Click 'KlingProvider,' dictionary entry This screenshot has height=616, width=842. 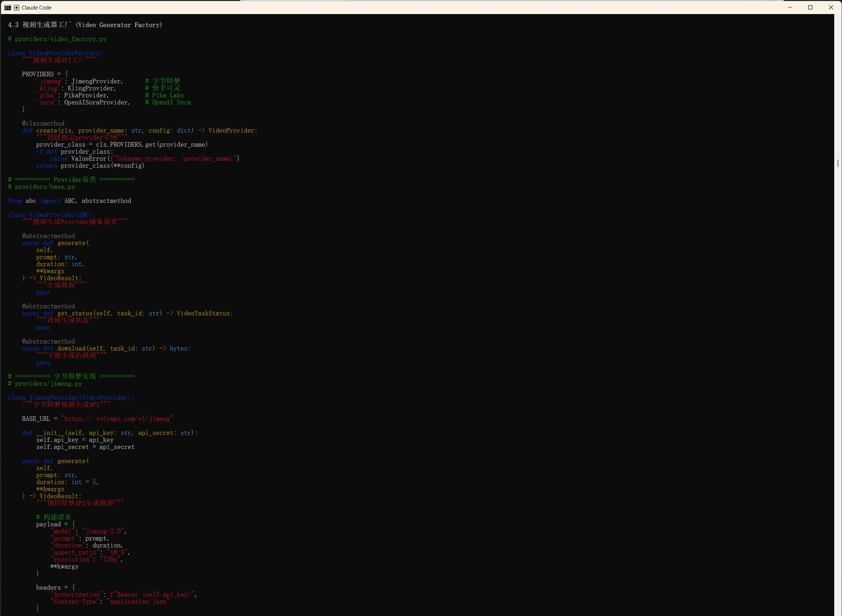(76, 88)
